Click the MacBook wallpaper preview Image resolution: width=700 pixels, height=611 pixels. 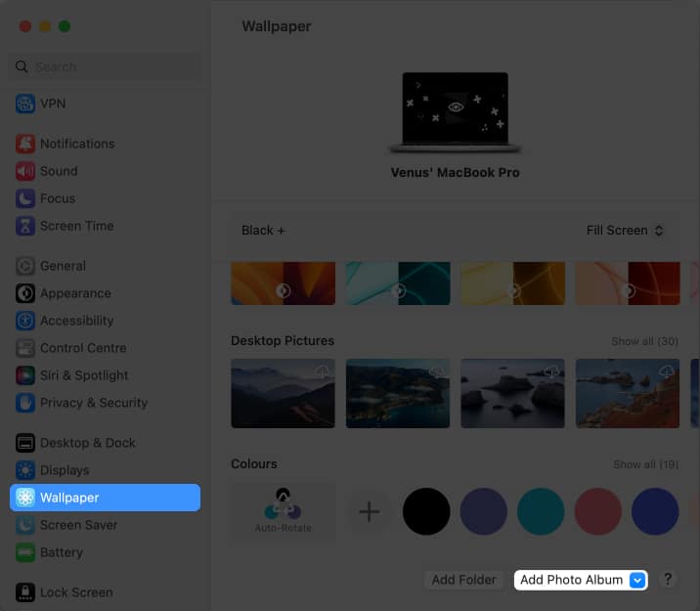(x=455, y=111)
